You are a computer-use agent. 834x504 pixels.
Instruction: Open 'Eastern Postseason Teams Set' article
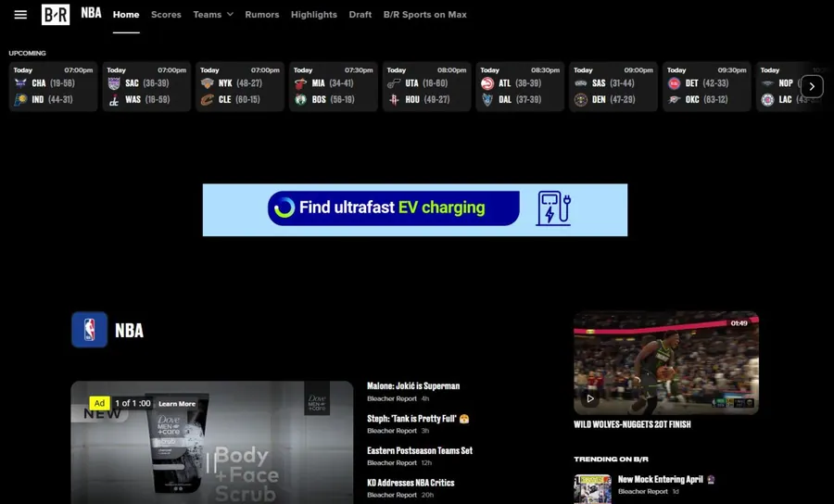point(420,450)
